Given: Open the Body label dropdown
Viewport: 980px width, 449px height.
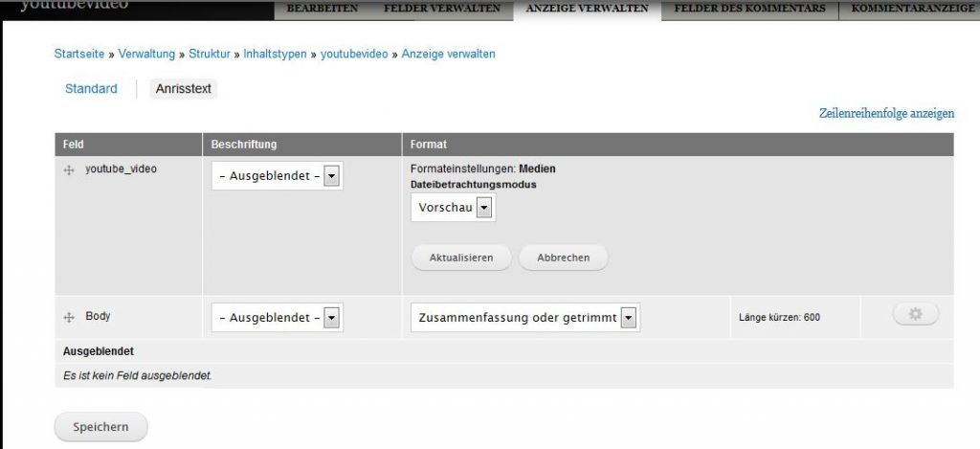Looking at the screenshot, I should (x=277, y=318).
